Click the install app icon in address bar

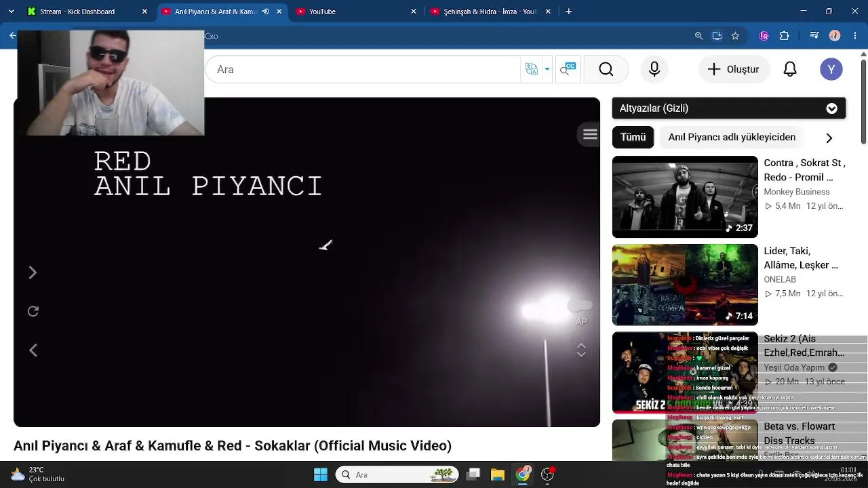(717, 36)
